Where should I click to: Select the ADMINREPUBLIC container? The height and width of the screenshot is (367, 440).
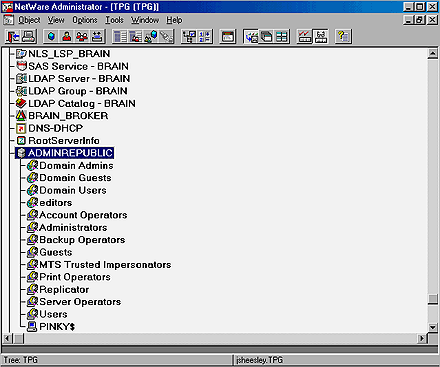65,153
